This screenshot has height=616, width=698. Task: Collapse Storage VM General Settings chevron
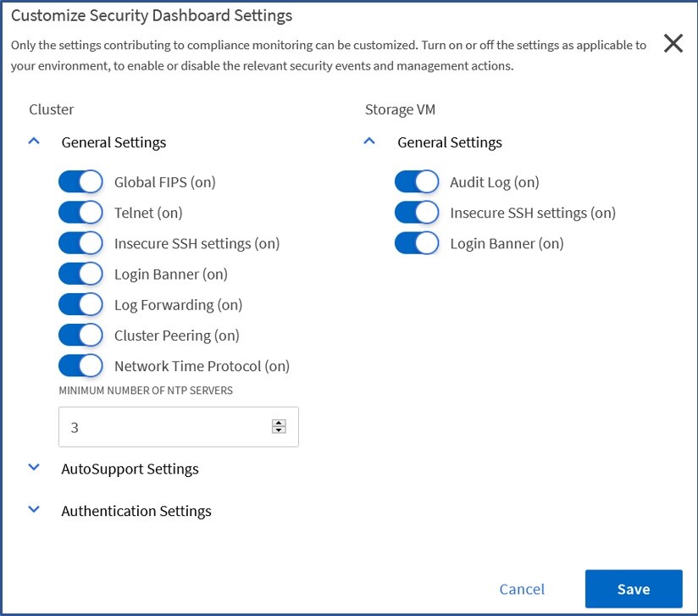click(369, 142)
